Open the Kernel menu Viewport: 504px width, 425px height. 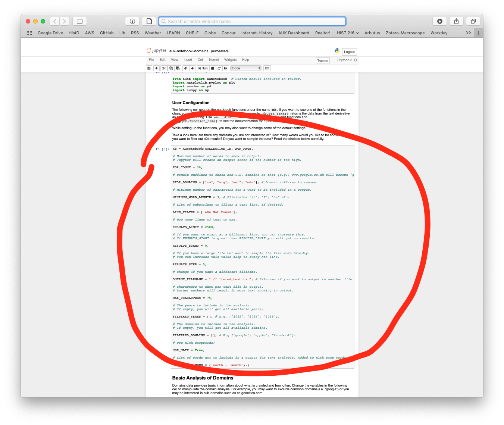(214, 60)
